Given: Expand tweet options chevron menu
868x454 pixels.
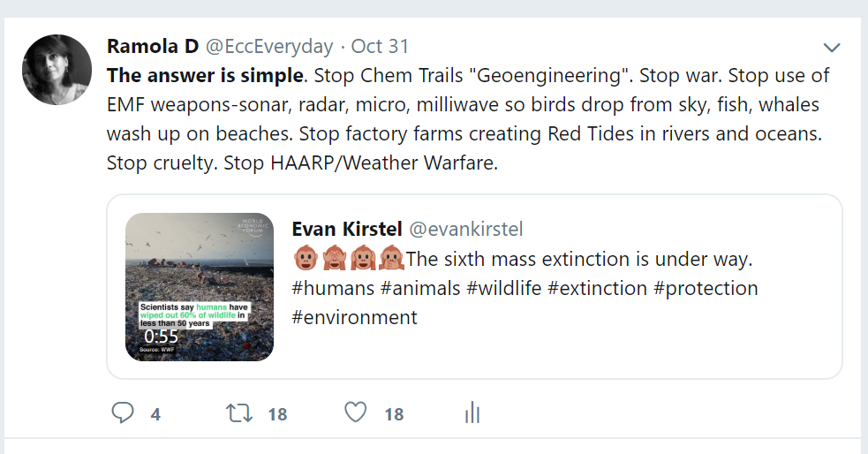Looking at the screenshot, I should pyautogui.click(x=831, y=47).
